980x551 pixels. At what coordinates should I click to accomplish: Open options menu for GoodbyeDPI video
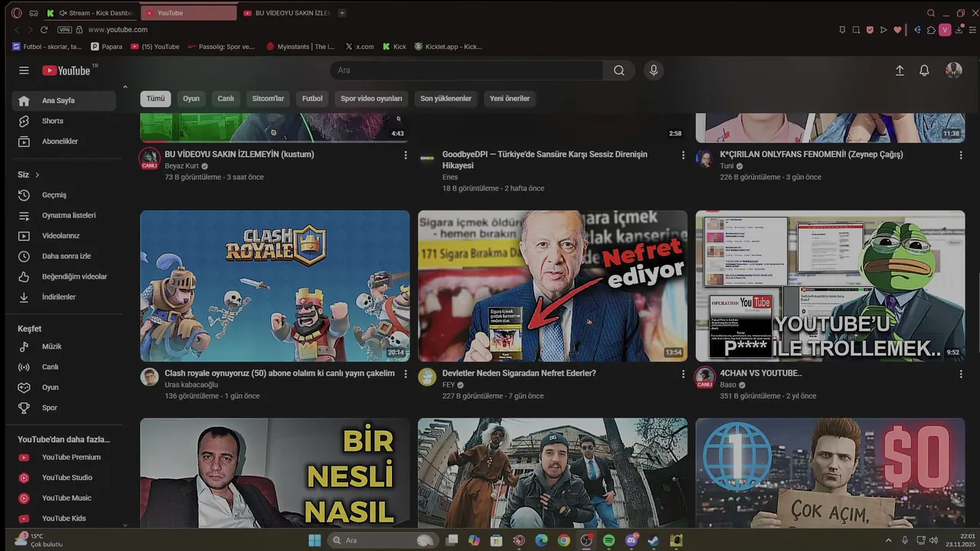point(684,155)
